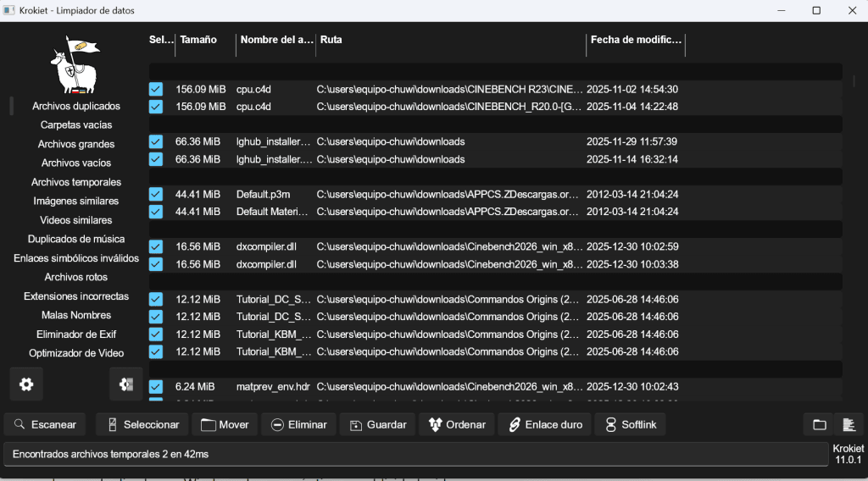Uncheck the first cpu.c4d row checkbox
The height and width of the screenshot is (481, 868).
(156, 89)
